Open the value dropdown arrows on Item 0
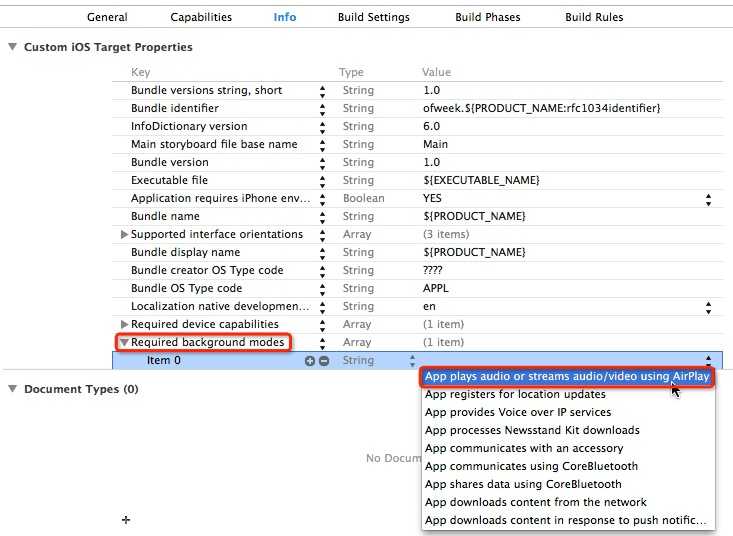The height and width of the screenshot is (536, 733). tap(709, 360)
